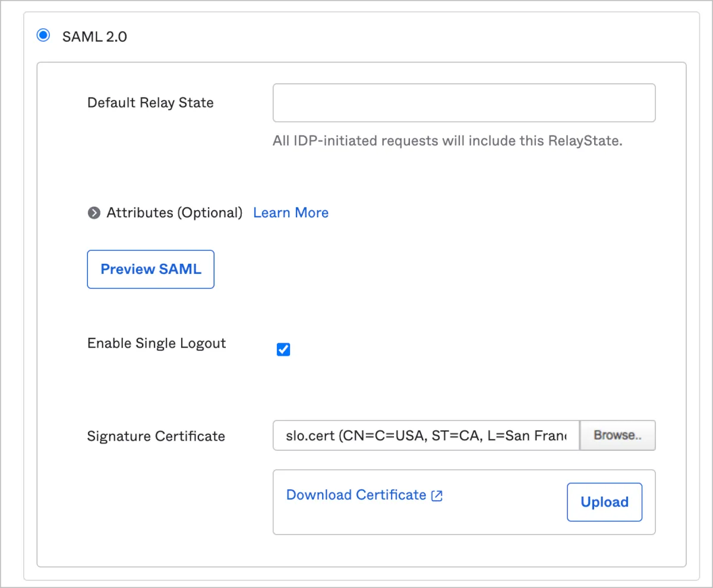Open the Download Certificate link
713x588 pixels.
coord(356,495)
